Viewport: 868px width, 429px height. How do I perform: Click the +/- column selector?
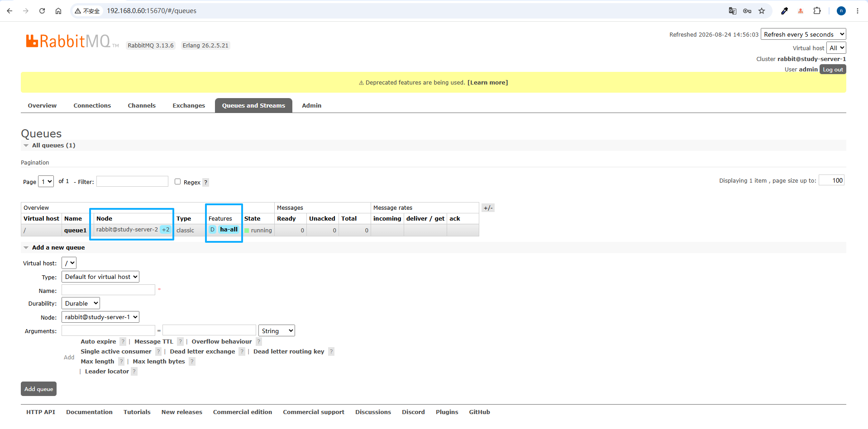pyautogui.click(x=488, y=208)
